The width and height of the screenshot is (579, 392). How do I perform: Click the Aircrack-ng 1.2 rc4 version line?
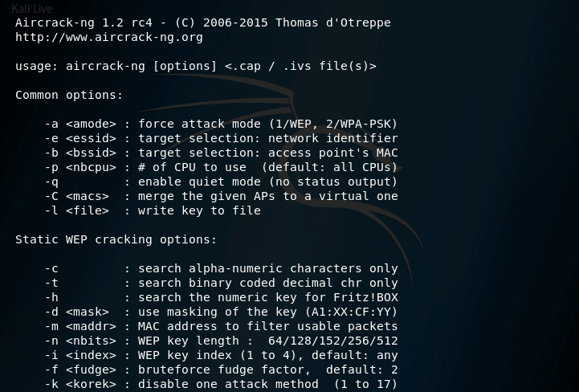click(203, 22)
